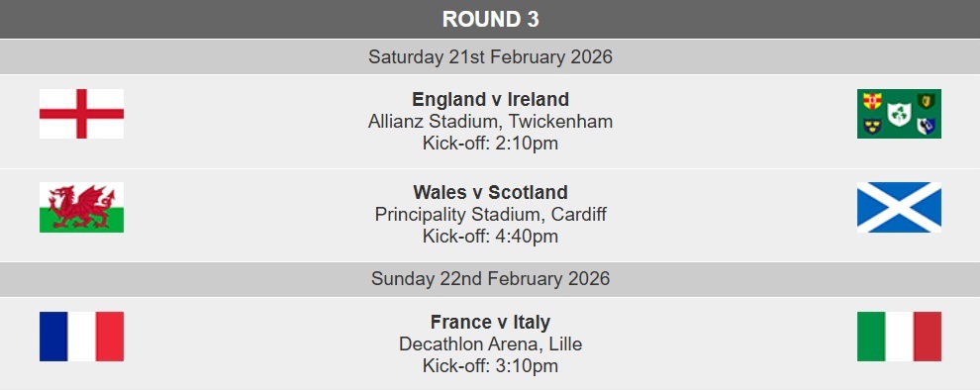
Task: Open the France v Italy fixture title
Action: tap(490, 323)
